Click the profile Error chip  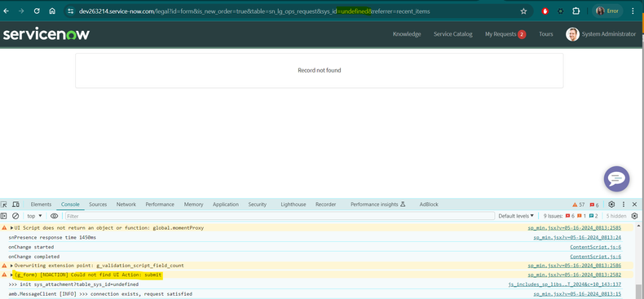click(x=607, y=11)
